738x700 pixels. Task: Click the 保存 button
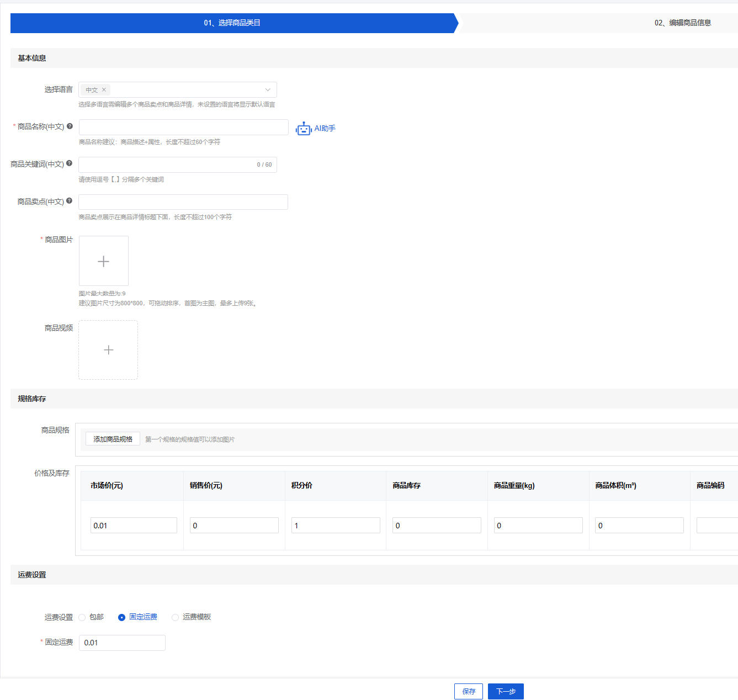469,691
